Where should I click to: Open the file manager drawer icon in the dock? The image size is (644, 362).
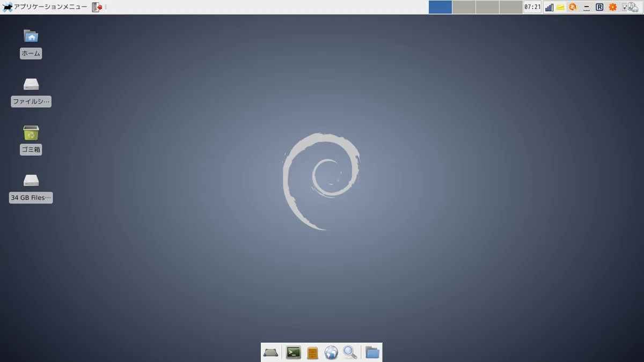(313, 352)
